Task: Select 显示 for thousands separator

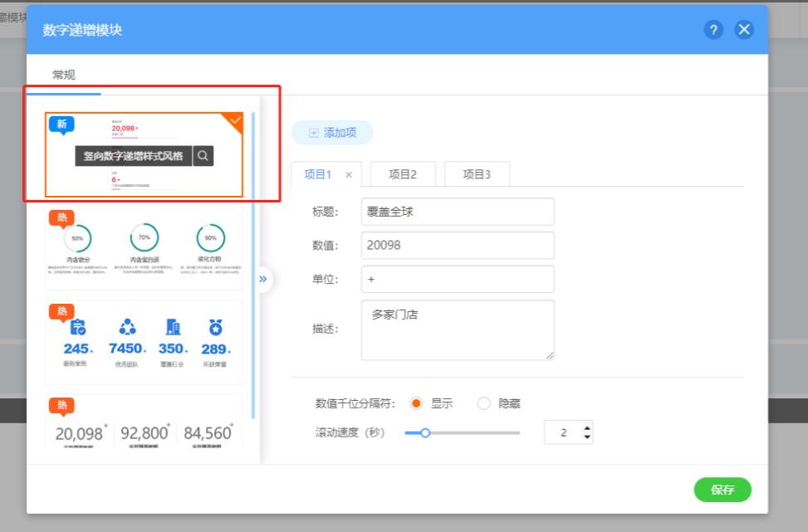Action: click(x=418, y=404)
